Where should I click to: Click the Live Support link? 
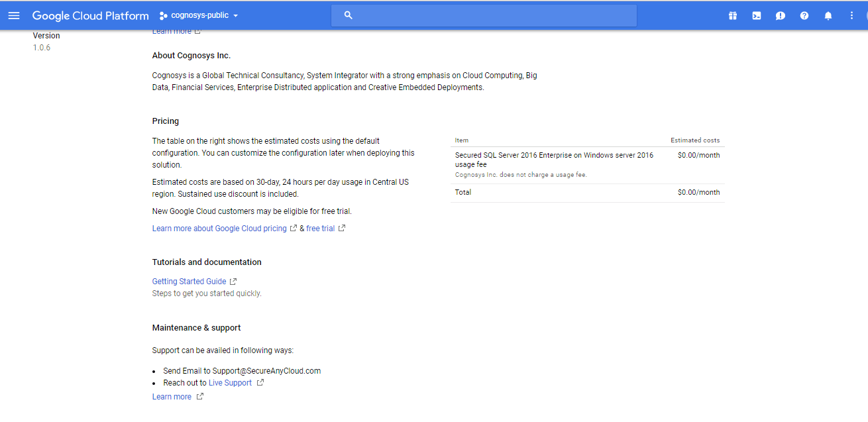[230, 383]
